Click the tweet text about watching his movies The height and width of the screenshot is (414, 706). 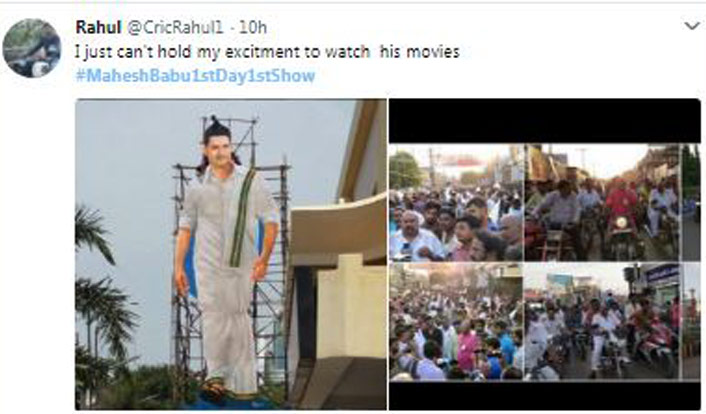pos(267,52)
